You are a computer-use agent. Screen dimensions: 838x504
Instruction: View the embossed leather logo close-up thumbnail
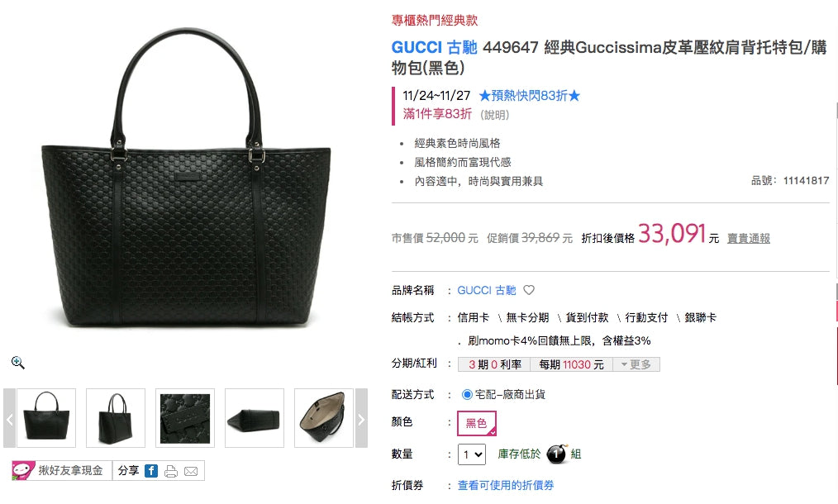coord(185,418)
